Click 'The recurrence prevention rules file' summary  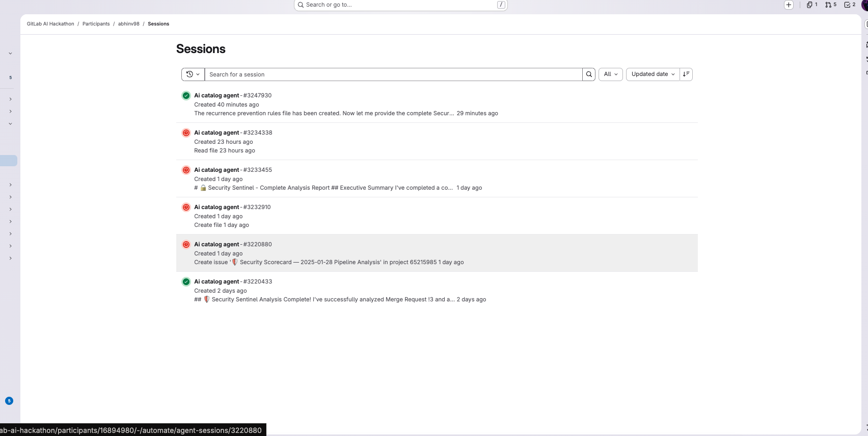(x=323, y=113)
